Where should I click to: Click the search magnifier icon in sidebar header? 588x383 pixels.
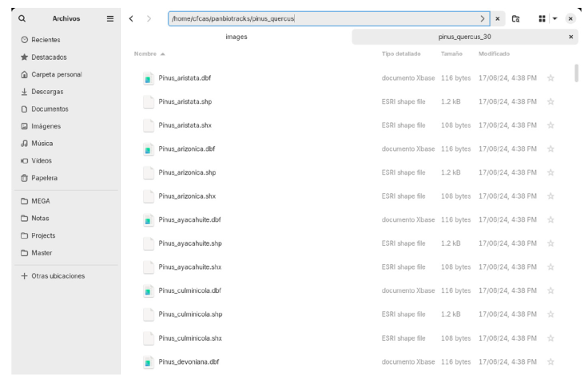tap(22, 18)
